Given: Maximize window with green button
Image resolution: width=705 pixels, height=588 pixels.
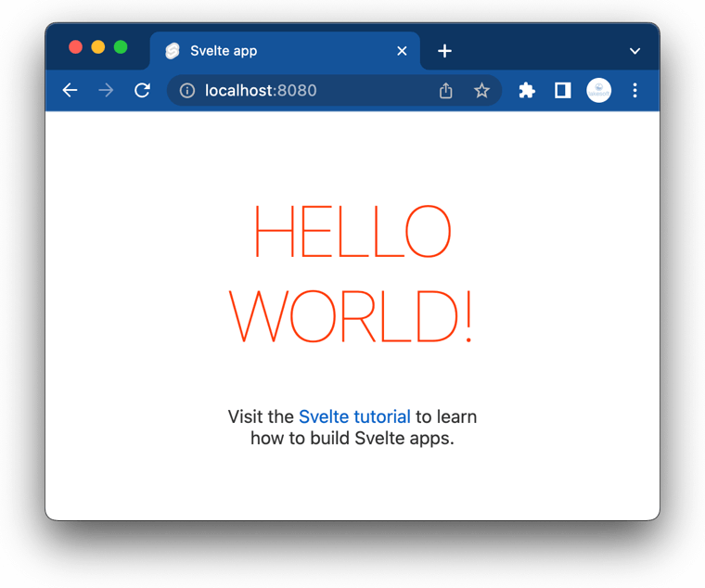Looking at the screenshot, I should pyautogui.click(x=121, y=46).
